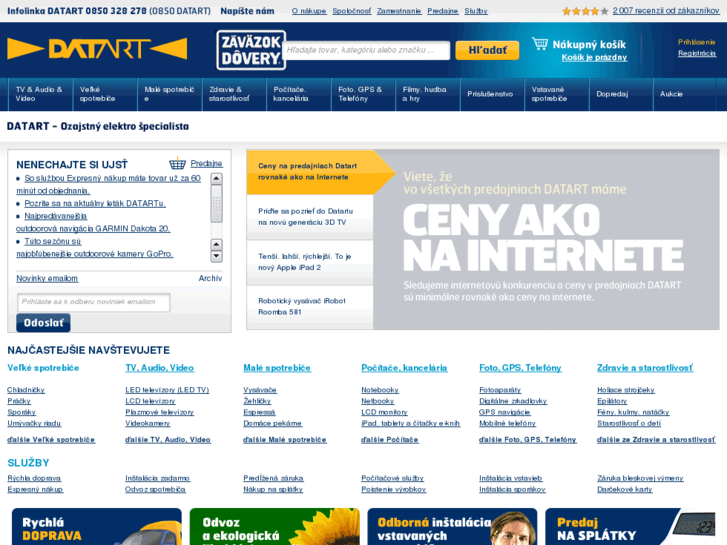Open Filmy, hudba a hry menu
This screenshot has height=545, width=727.
pos(427,94)
